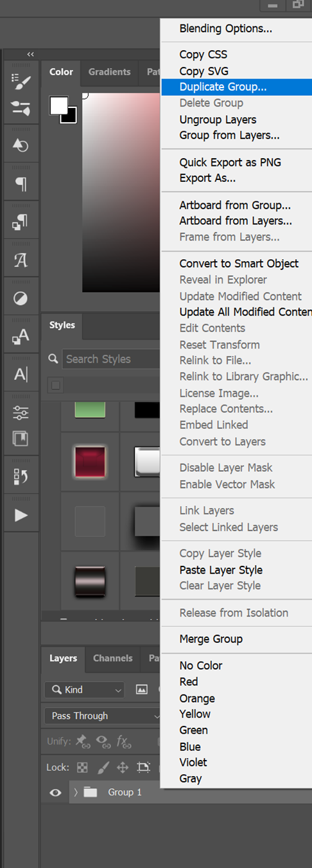Pick a color in the color field
312x868 pixels.
point(121,192)
